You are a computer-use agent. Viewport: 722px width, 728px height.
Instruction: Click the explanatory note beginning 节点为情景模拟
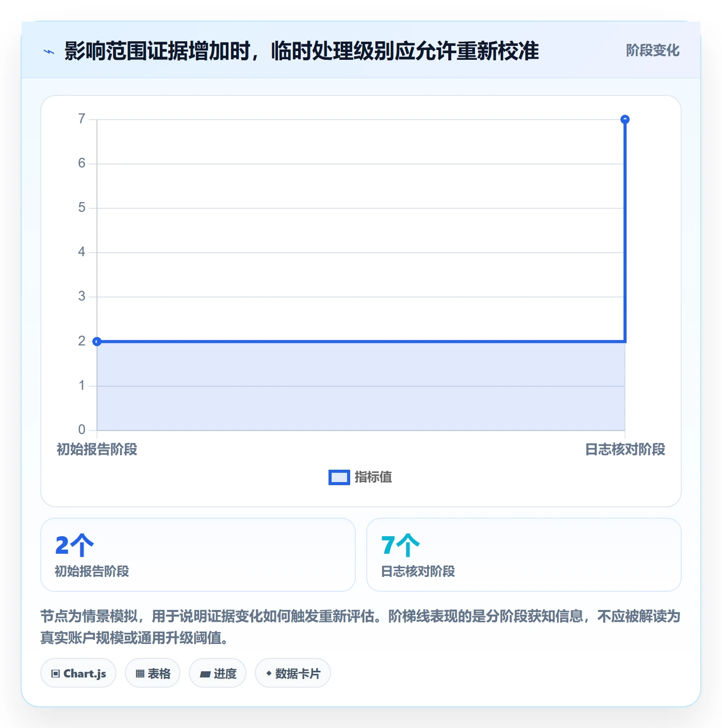point(360,627)
